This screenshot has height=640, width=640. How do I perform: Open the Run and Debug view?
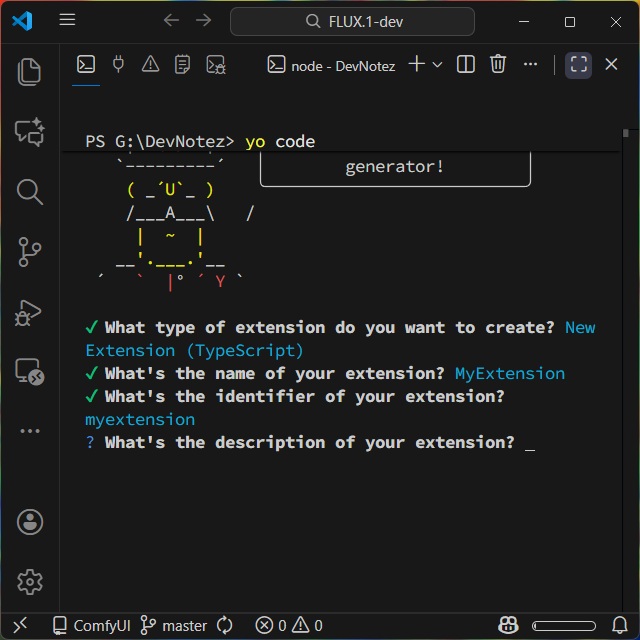[x=30, y=312]
